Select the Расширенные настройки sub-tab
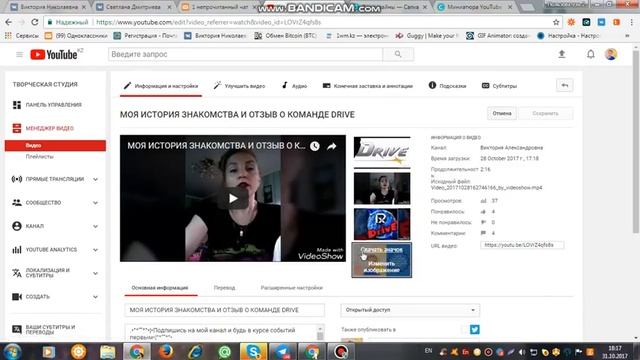 pyautogui.click(x=291, y=288)
